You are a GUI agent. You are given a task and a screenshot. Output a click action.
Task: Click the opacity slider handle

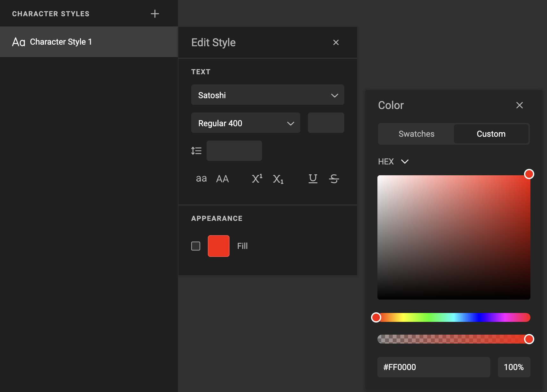(x=529, y=339)
